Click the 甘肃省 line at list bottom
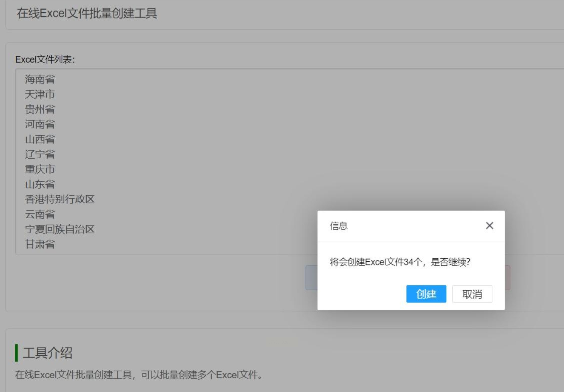The height and width of the screenshot is (392, 564). [x=40, y=244]
